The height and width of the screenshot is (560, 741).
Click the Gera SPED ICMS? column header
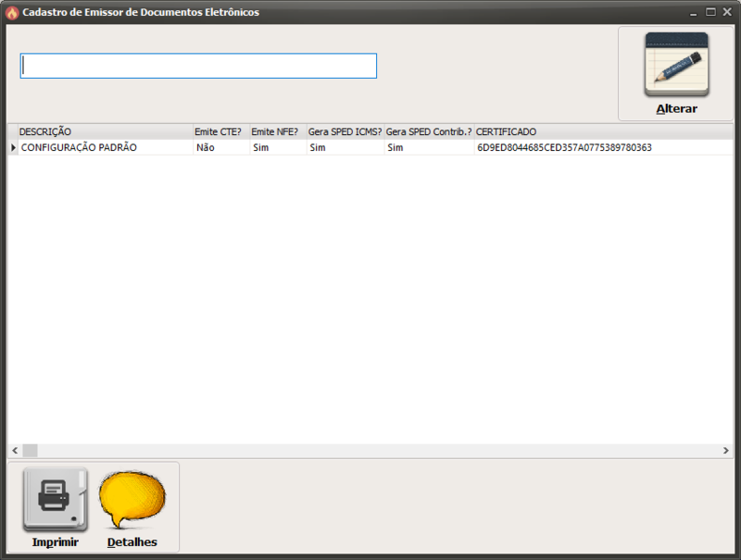(345, 131)
